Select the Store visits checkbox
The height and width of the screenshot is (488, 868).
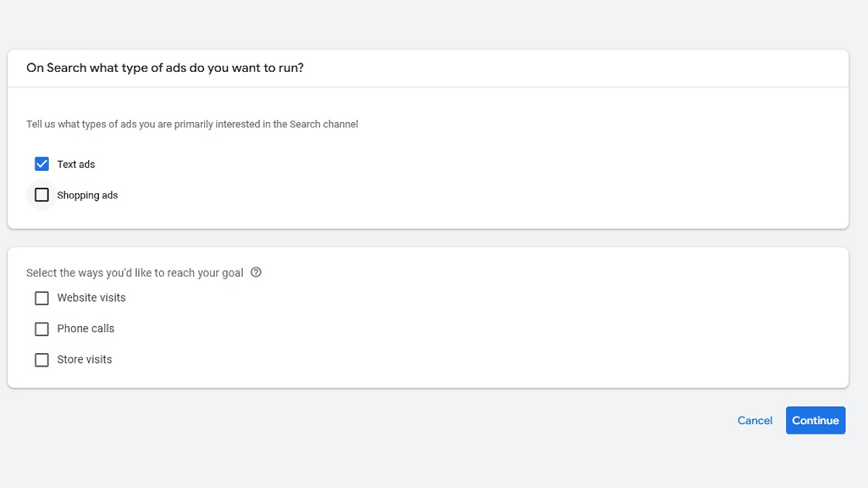42,360
